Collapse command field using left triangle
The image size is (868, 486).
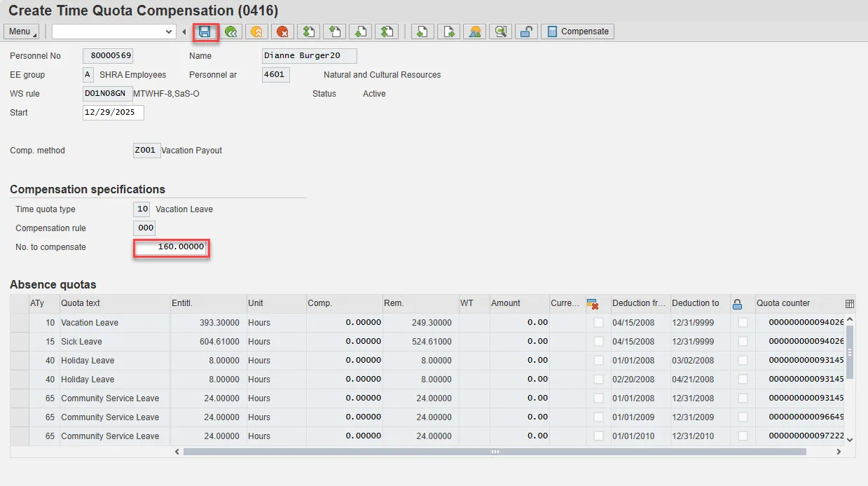(184, 32)
